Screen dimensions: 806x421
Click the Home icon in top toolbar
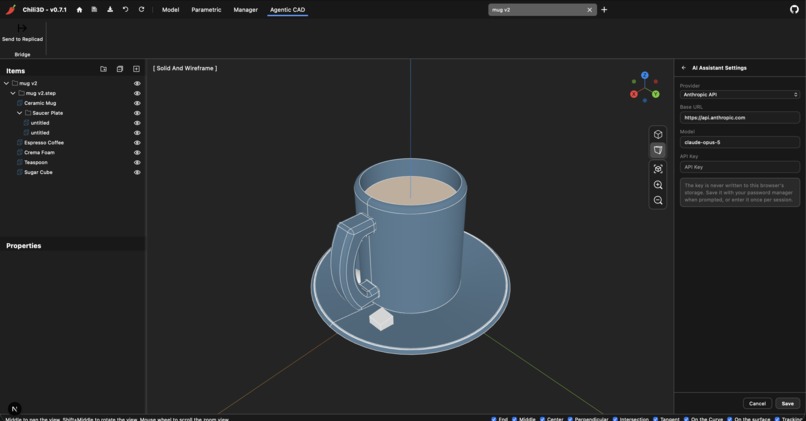79,10
